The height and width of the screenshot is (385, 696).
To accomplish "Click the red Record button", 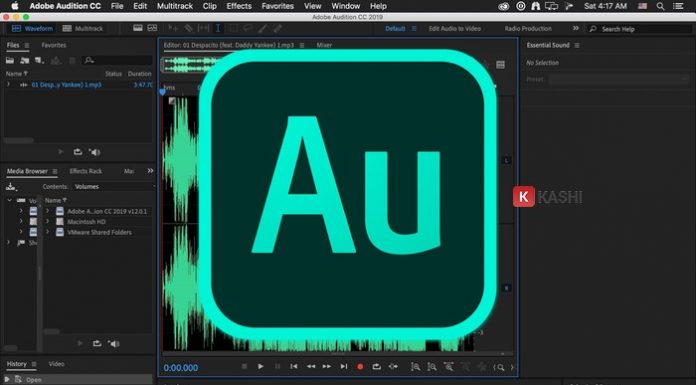I will [x=360, y=367].
